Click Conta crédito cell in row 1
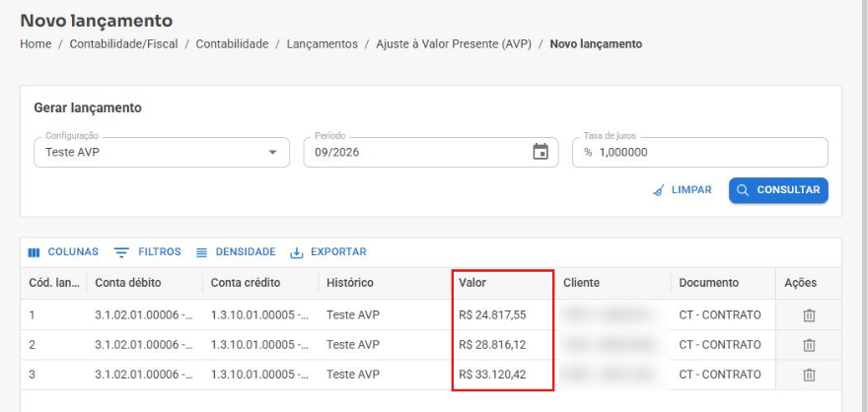Image resolution: width=868 pixels, height=412 pixels. pyautogui.click(x=260, y=315)
